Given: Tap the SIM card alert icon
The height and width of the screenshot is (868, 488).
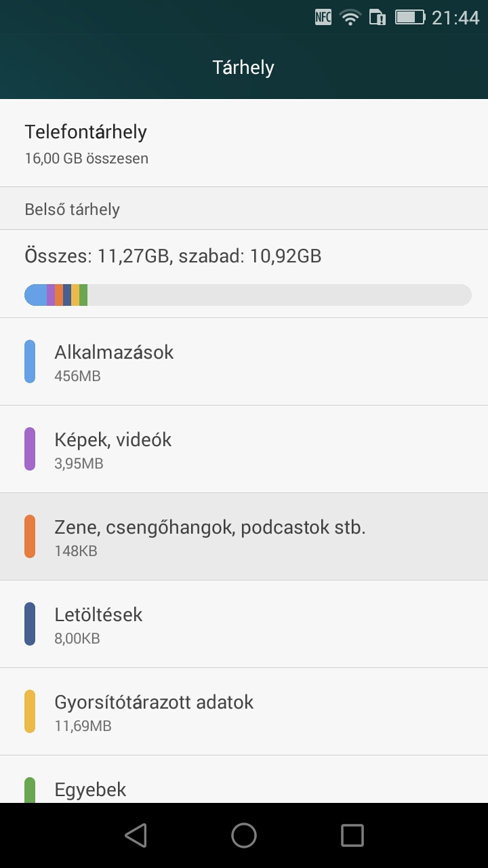Looking at the screenshot, I should pyautogui.click(x=378, y=18).
